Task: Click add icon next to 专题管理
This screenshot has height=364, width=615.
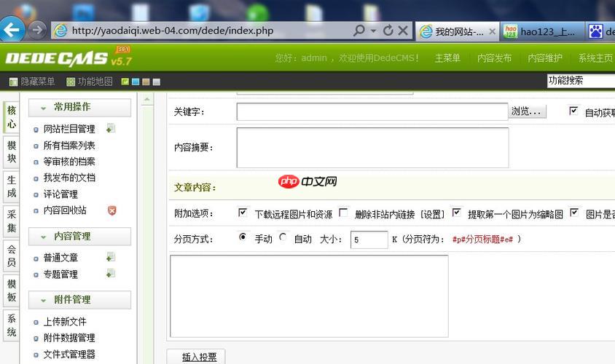Action: point(111,274)
